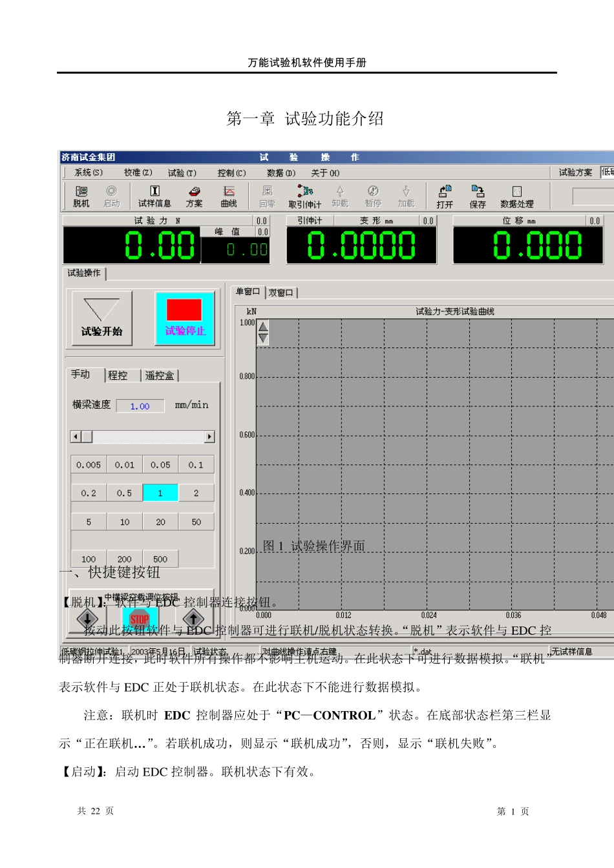
Task: Click the green 试验力 force display
Action: (132, 245)
